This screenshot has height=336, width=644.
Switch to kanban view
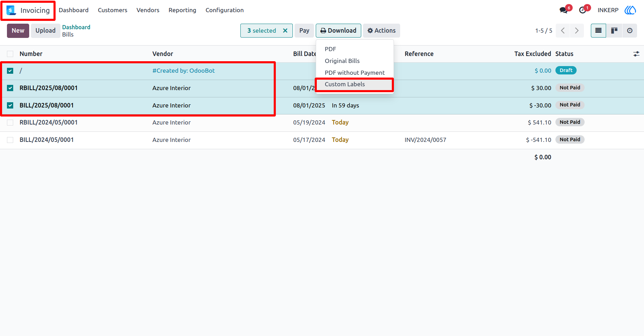coord(614,31)
